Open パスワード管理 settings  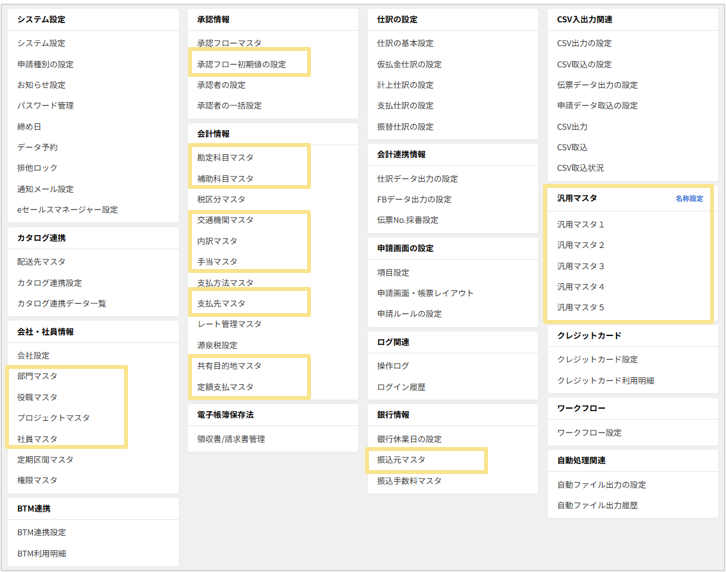[x=45, y=106]
